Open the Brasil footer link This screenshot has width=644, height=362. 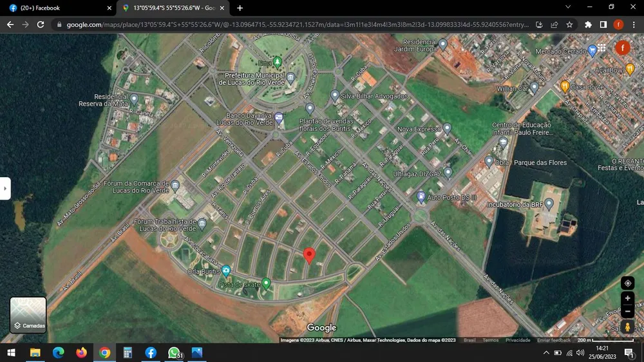469,340
